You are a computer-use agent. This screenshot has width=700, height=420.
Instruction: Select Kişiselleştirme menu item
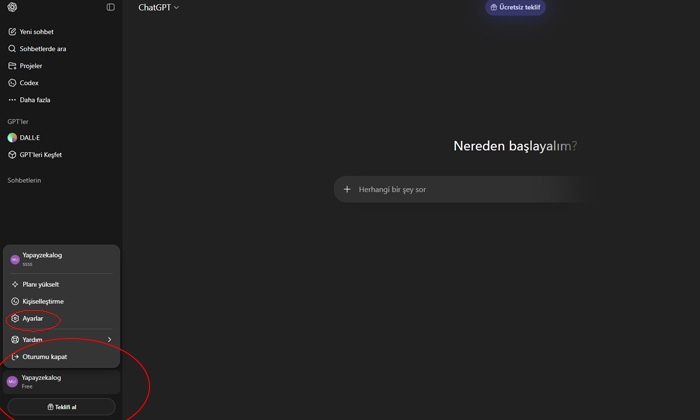[x=42, y=302]
